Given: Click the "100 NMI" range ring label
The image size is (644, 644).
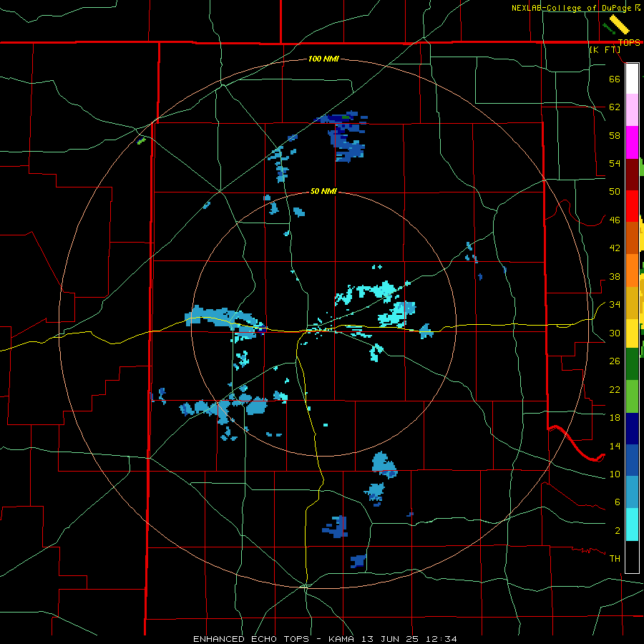Looking at the screenshot, I should 323,59.
